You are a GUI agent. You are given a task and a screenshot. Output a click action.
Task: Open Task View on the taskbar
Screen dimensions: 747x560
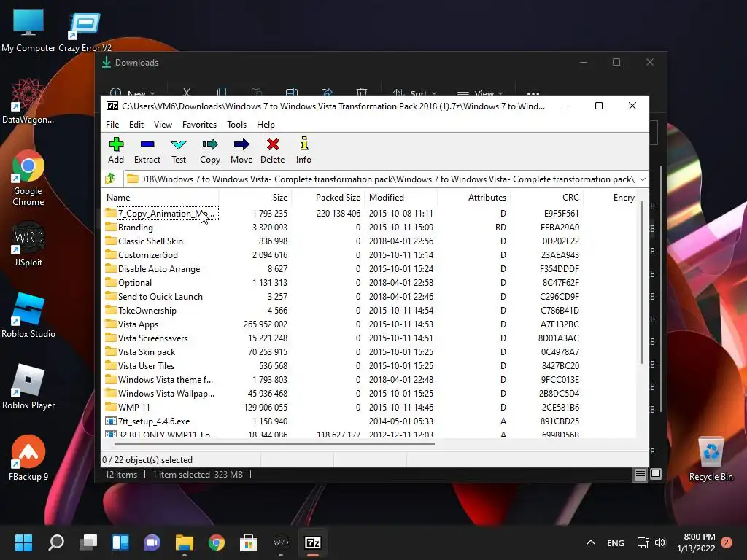click(x=88, y=542)
